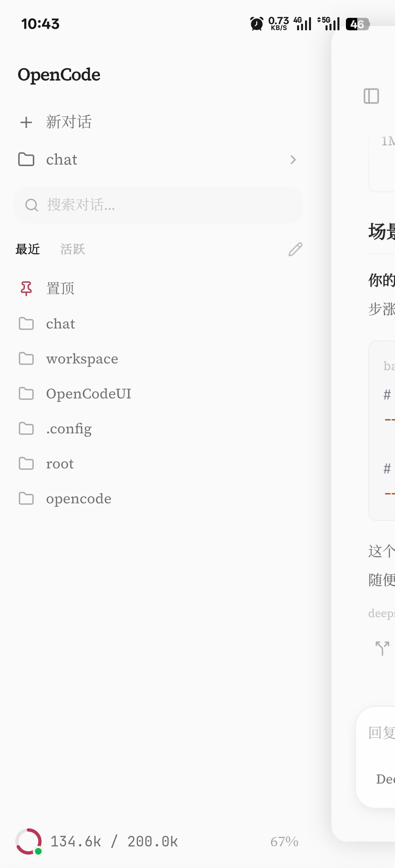Focus the 搜索对话 search field
This screenshot has width=395, height=868.
[x=158, y=205]
